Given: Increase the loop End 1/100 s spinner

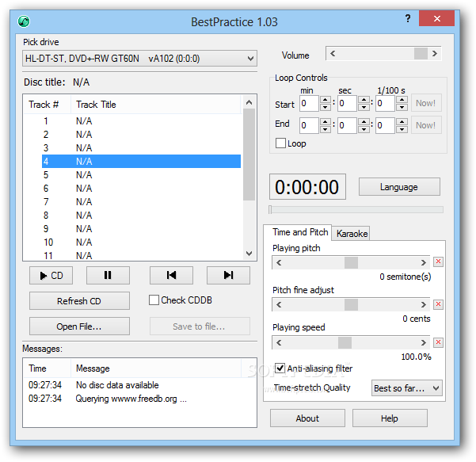Looking at the screenshot, I should pos(402,122).
